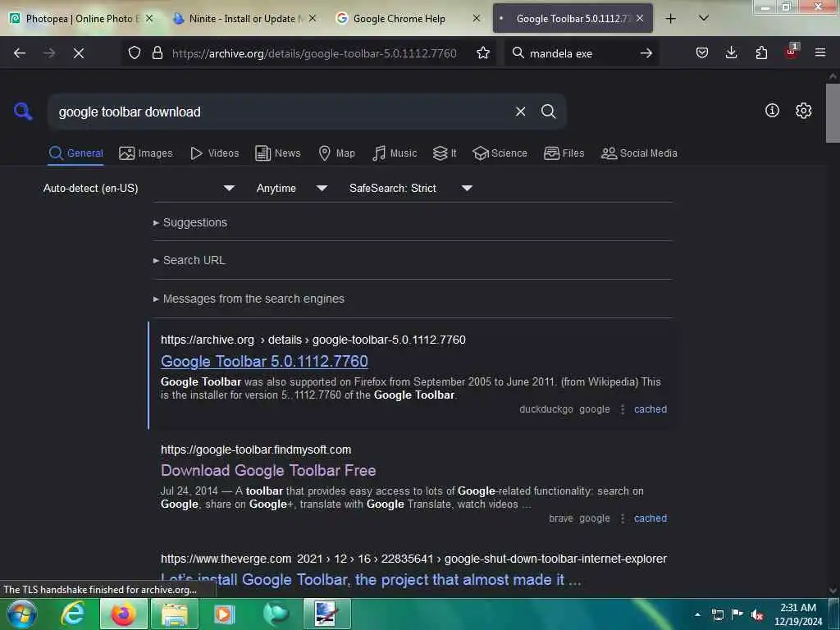Focus the browser address bar
The image size is (840, 630).
click(314, 53)
